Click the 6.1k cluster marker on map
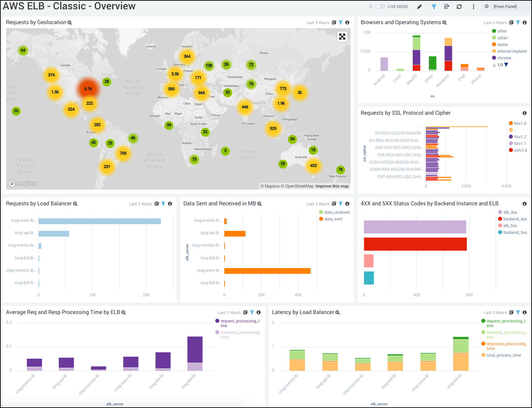The height and width of the screenshot is (408, 532). click(88, 89)
